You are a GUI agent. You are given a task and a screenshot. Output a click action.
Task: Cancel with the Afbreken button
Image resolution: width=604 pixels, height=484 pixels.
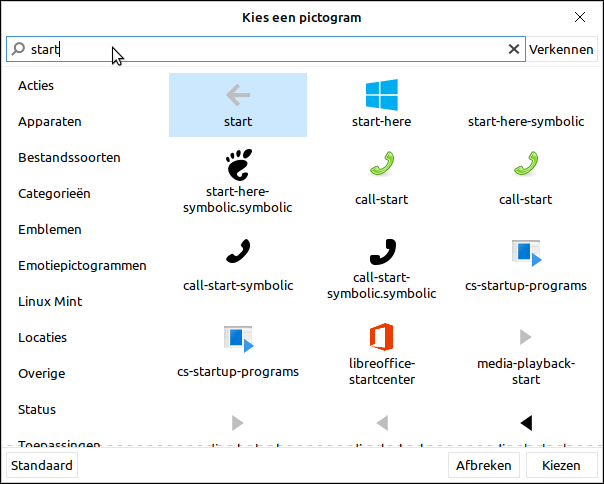pos(484,465)
